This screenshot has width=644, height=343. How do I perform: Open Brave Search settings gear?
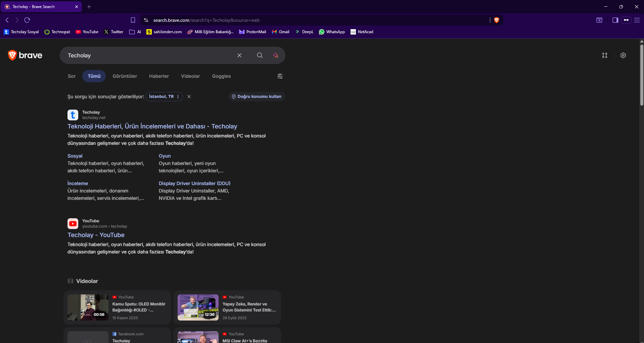click(623, 55)
